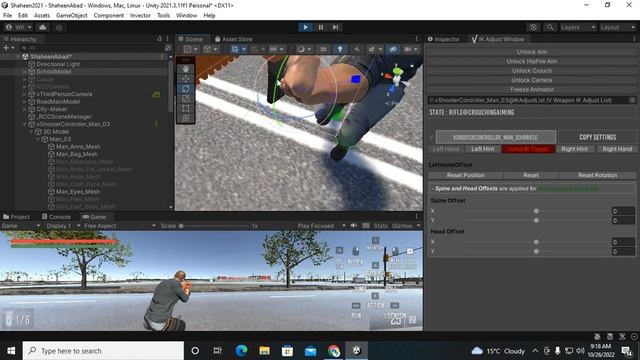This screenshot has width=640, height=360.
Task: Open the Scene camera settings dropdown
Action: point(411,49)
